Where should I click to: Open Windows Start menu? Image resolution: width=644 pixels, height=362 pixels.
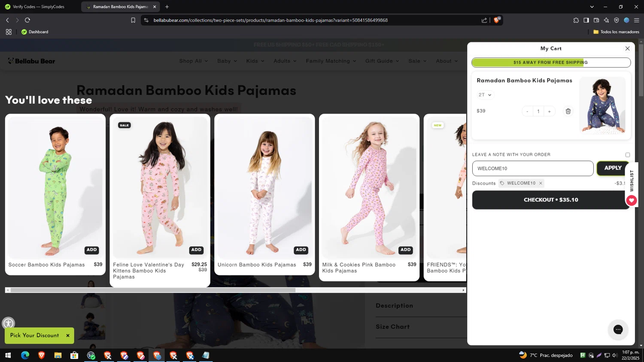pyautogui.click(x=8, y=355)
